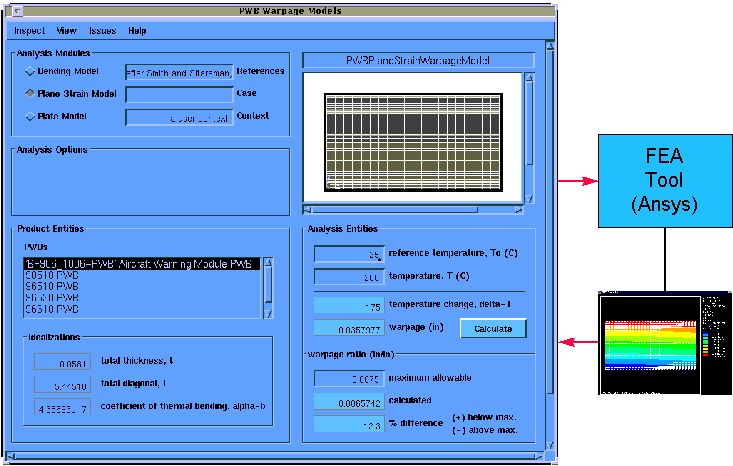Open the Ansys contour plot thumbnail
Viewport: 733px width, 466px height.
(665, 345)
